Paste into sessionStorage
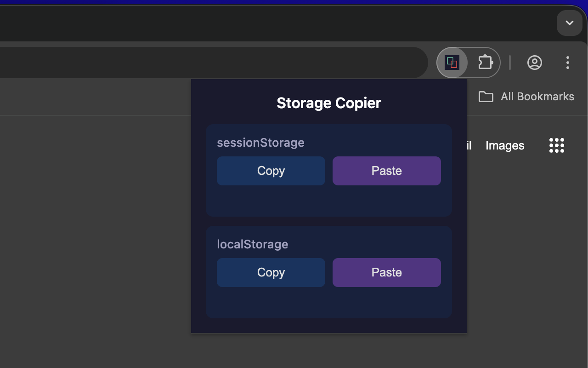This screenshot has height=368, width=588. tap(387, 171)
